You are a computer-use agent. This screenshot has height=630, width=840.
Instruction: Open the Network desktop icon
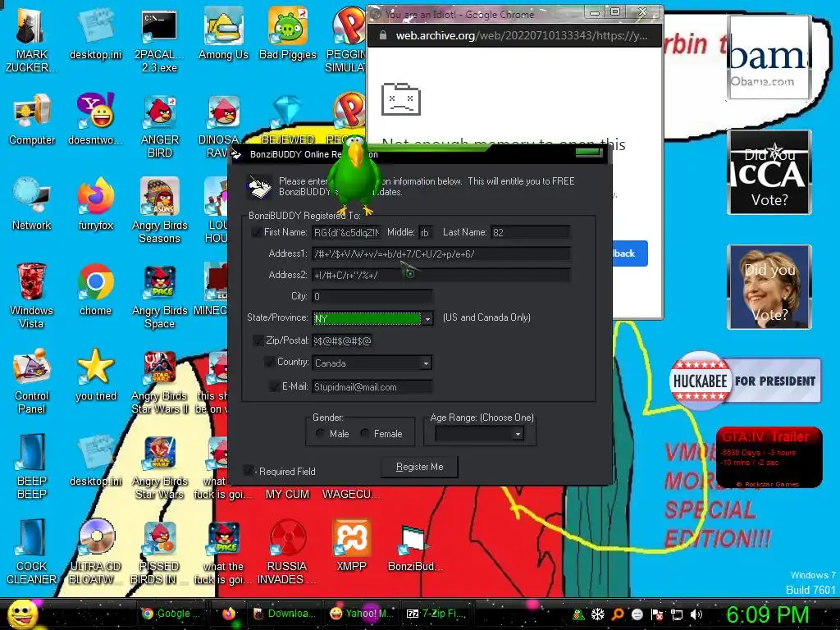click(x=32, y=204)
